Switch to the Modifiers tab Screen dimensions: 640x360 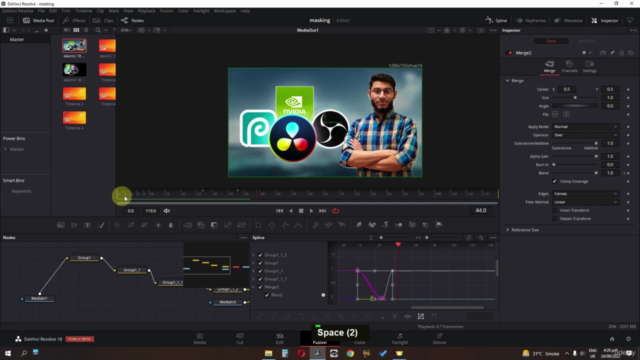pyautogui.click(x=587, y=41)
